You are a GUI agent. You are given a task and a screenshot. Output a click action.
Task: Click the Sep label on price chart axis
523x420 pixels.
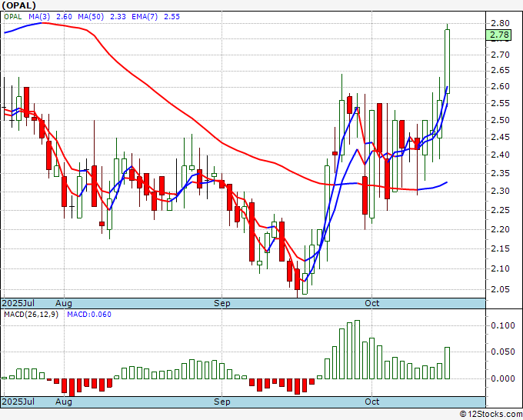click(x=222, y=303)
